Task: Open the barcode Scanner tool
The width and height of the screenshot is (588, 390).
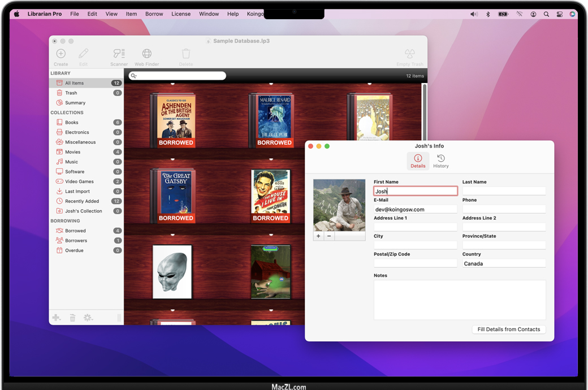Action: point(119,54)
